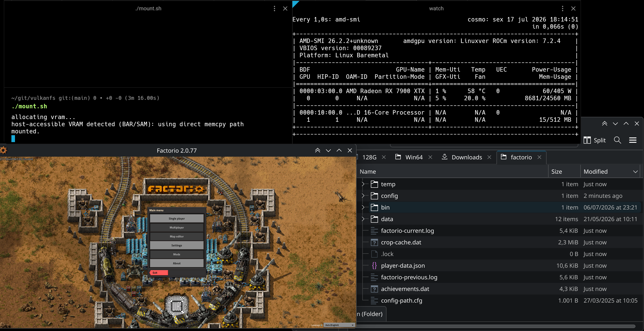This screenshot has width=644, height=331.
Task: Click the 'AMD Radeon RX 7900 XTX' GPU name
Action: pos(385,91)
